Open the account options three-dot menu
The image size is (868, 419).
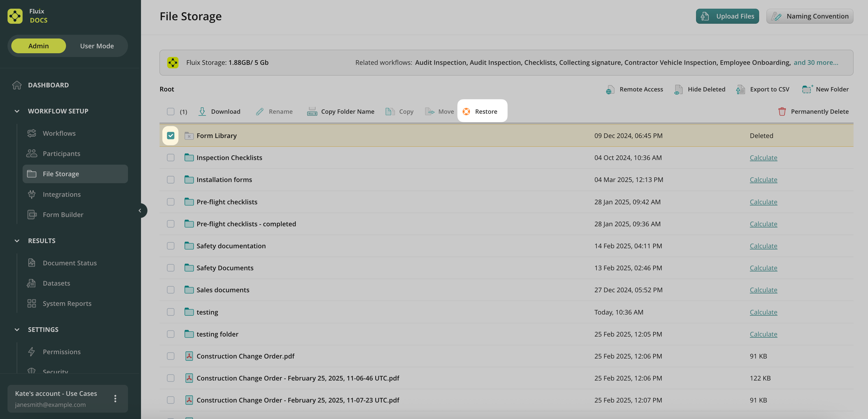tap(115, 398)
